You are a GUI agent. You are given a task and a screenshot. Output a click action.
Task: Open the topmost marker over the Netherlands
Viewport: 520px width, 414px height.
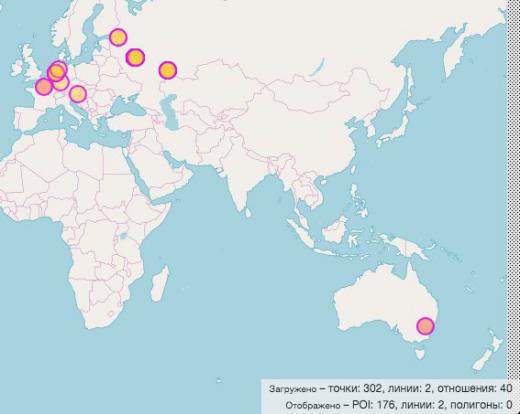(x=58, y=69)
